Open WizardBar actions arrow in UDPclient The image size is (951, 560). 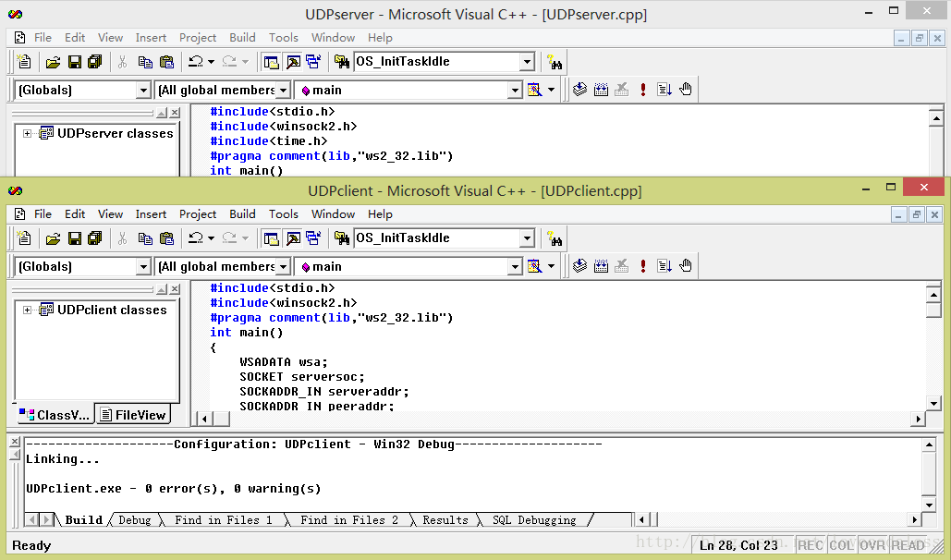[x=551, y=266]
